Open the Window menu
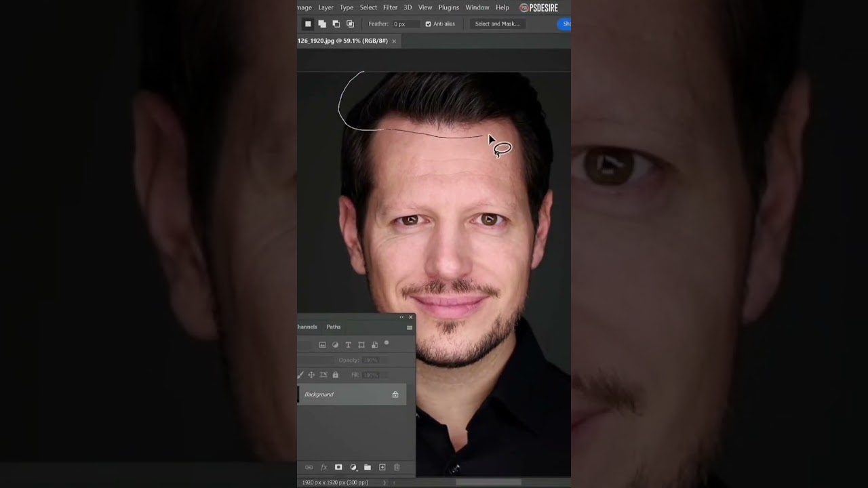The image size is (868, 488). [x=477, y=7]
